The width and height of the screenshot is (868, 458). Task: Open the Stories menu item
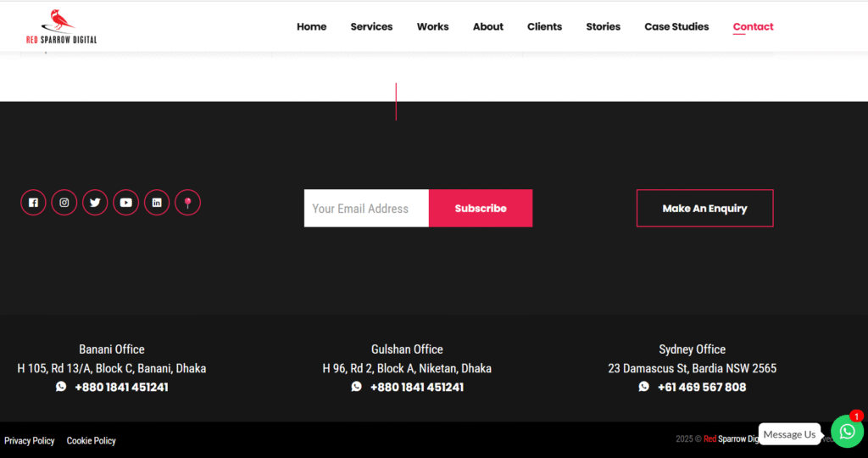click(x=604, y=26)
